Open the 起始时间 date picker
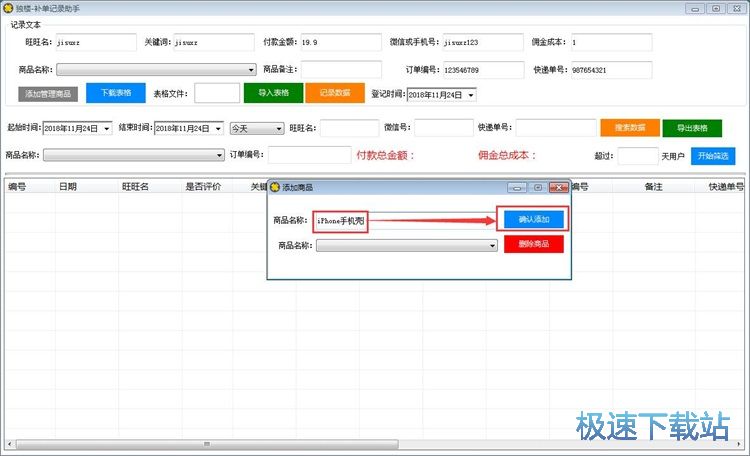Viewport: 750px width, 456px height. pyautogui.click(x=107, y=128)
